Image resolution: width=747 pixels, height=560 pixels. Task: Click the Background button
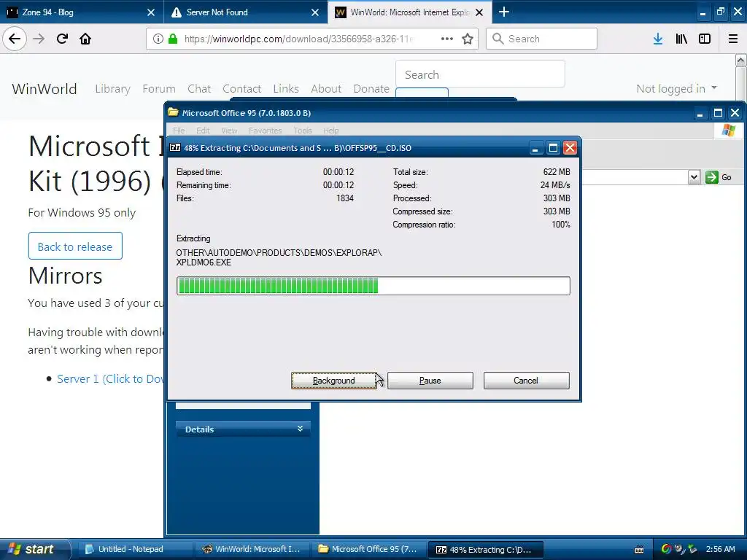(x=334, y=381)
